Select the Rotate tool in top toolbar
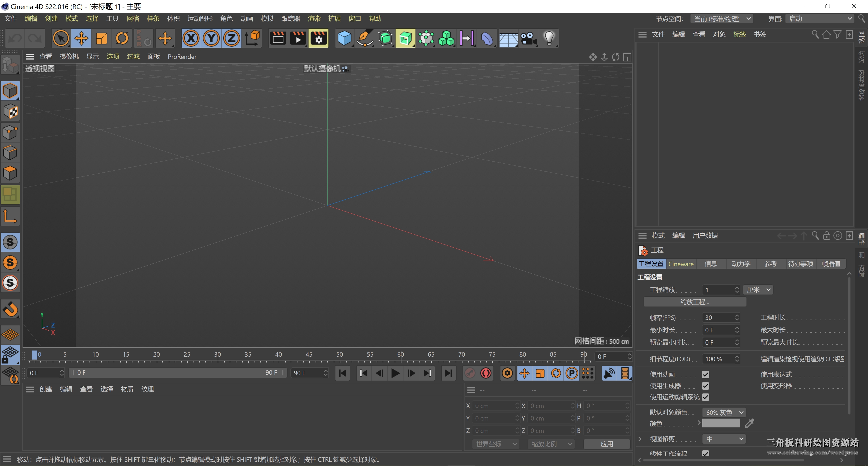Image resolution: width=868 pixels, height=466 pixels. point(122,38)
